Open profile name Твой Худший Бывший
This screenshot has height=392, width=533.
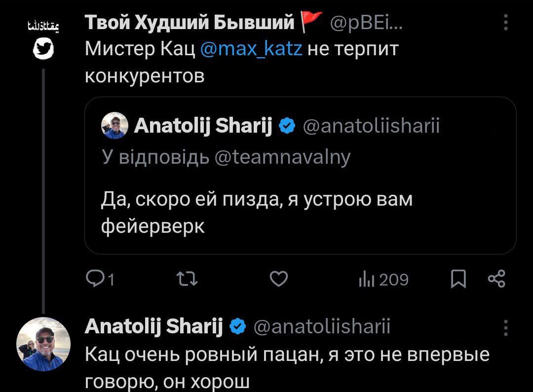click(x=190, y=22)
